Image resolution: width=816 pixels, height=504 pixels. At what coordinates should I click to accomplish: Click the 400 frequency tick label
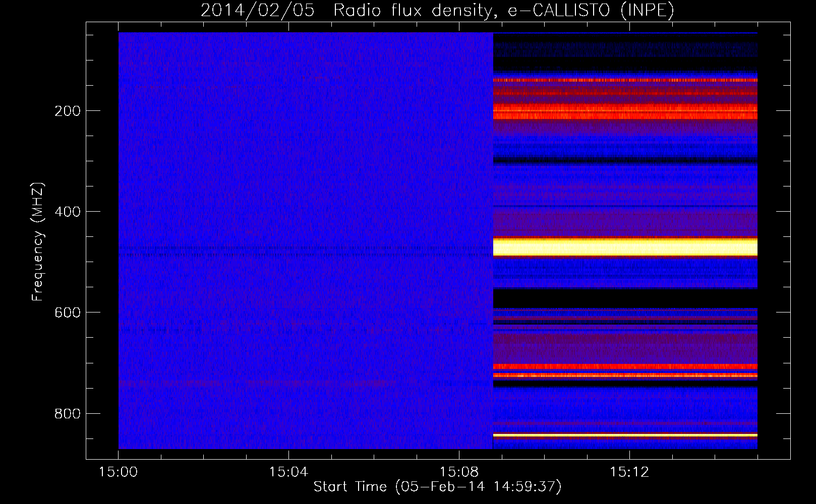[x=67, y=212]
